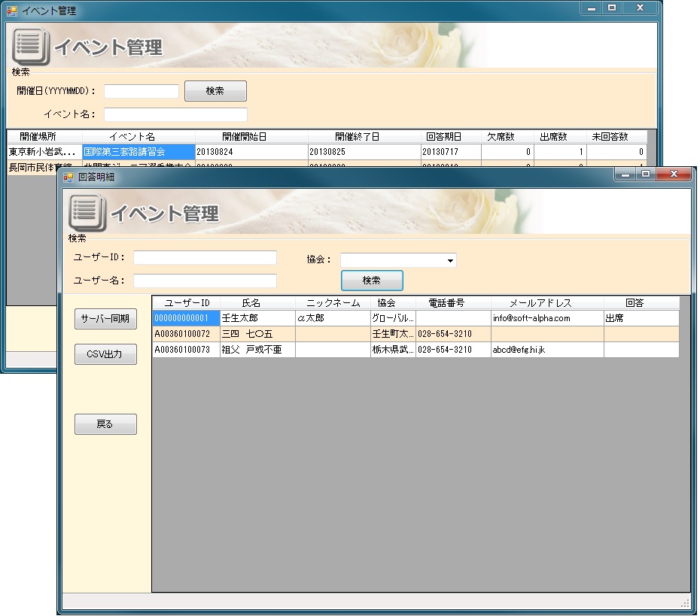Click the 回答 column header
This screenshot has width=700, height=616.
point(635,303)
